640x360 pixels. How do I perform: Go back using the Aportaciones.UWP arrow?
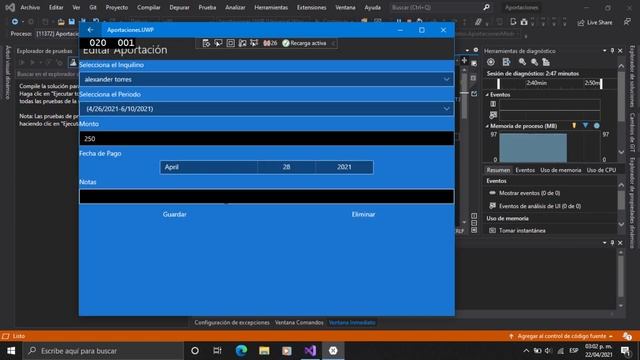click(90, 30)
